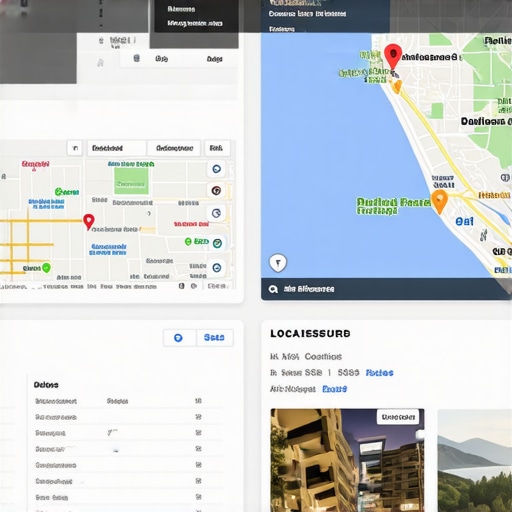Click the clock-like round control beside the street map
512x512 pixels.
click(217, 213)
